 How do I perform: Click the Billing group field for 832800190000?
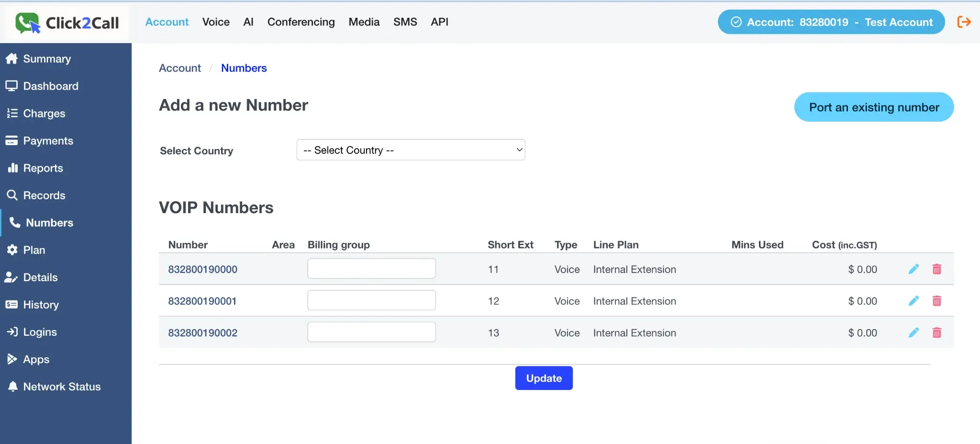(371, 268)
